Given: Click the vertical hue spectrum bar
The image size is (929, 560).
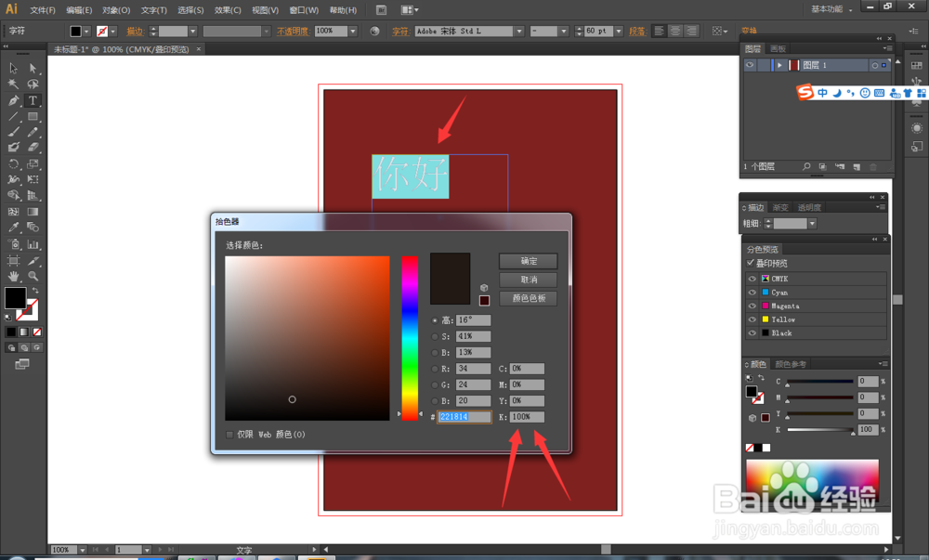Looking at the screenshot, I should 410,338.
